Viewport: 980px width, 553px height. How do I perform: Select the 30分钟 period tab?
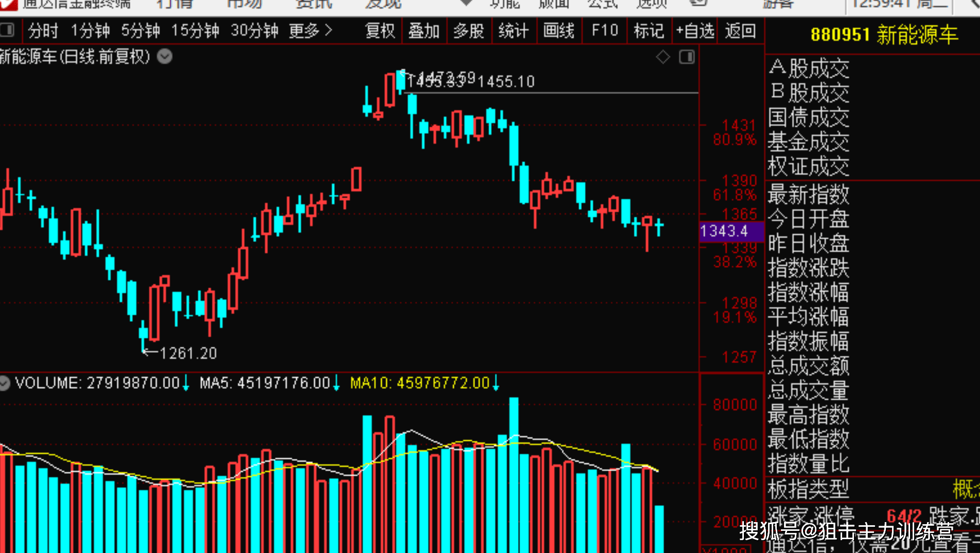point(254,31)
